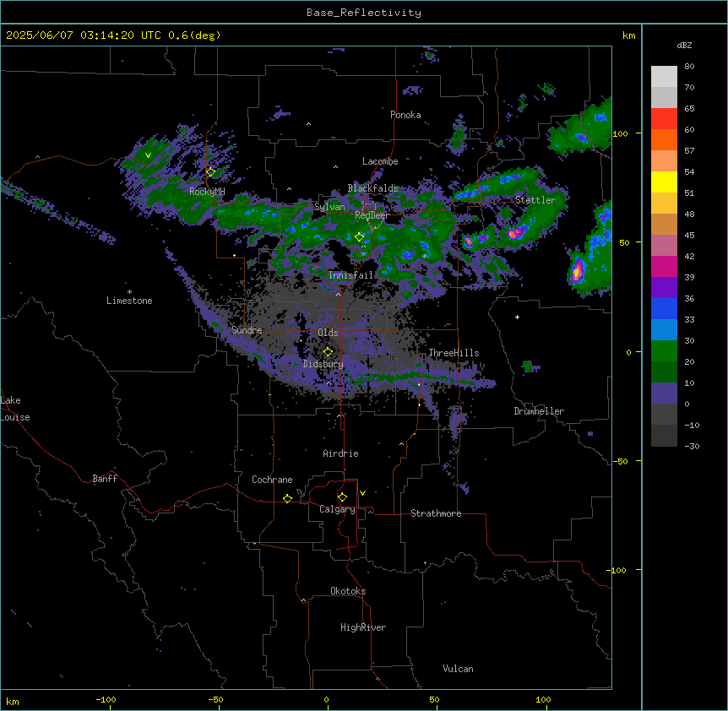The width and height of the screenshot is (728, 711).
Task: Pick the dark green 10-20 dBZ legend swatch
Action: pyautogui.click(x=664, y=372)
